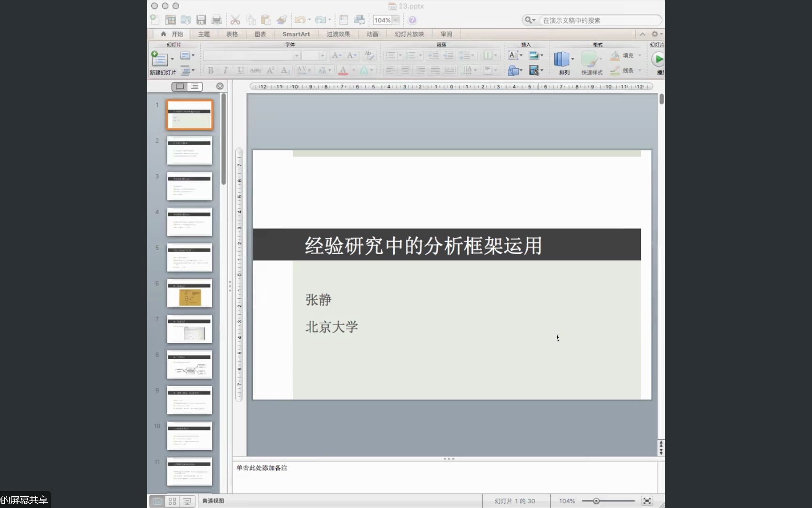Toggle Italic formatting
The height and width of the screenshot is (508, 812).
click(x=226, y=71)
